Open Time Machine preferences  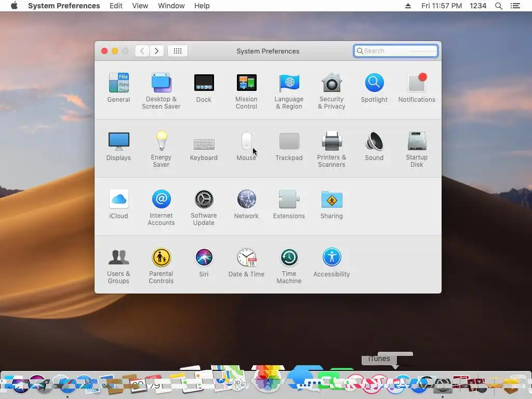click(289, 266)
